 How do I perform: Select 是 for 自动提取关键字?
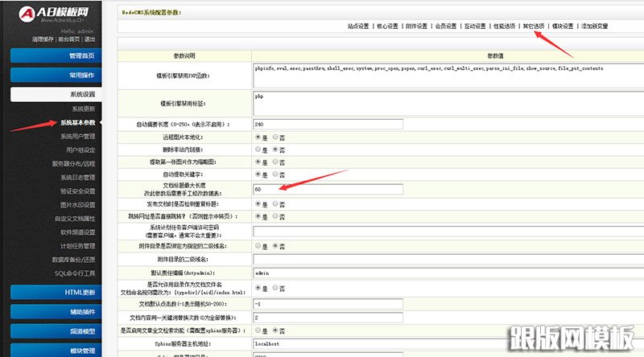258,174
